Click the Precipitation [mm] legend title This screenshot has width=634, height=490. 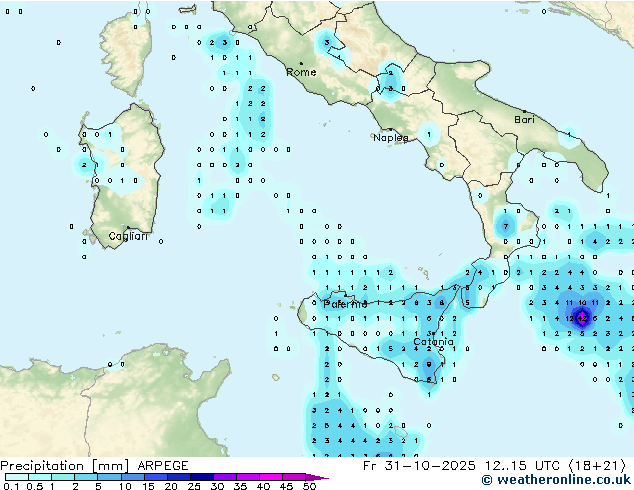click(65, 466)
